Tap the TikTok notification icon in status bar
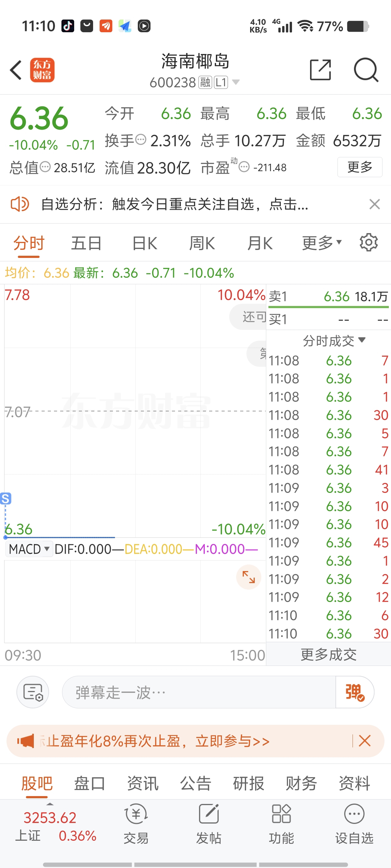Viewport: 391px width, 868px height. click(x=67, y=26)
